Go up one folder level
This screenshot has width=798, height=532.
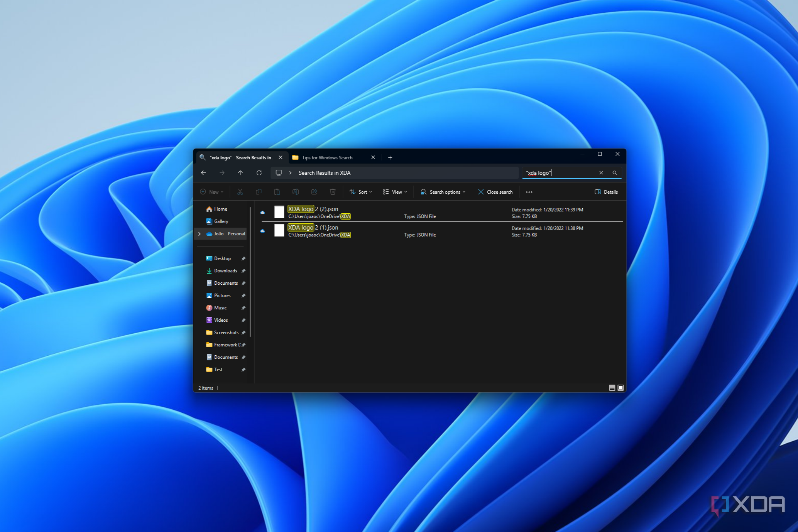coord(240,173)
